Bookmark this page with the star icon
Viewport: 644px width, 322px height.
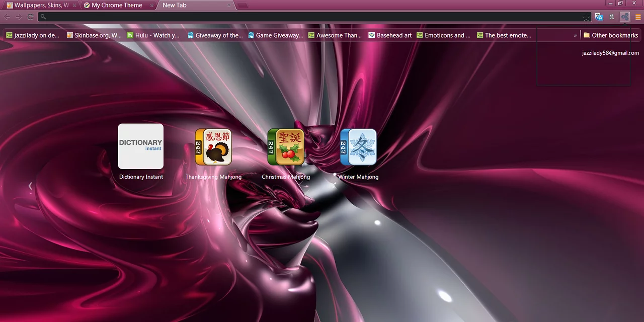point(586,17)
